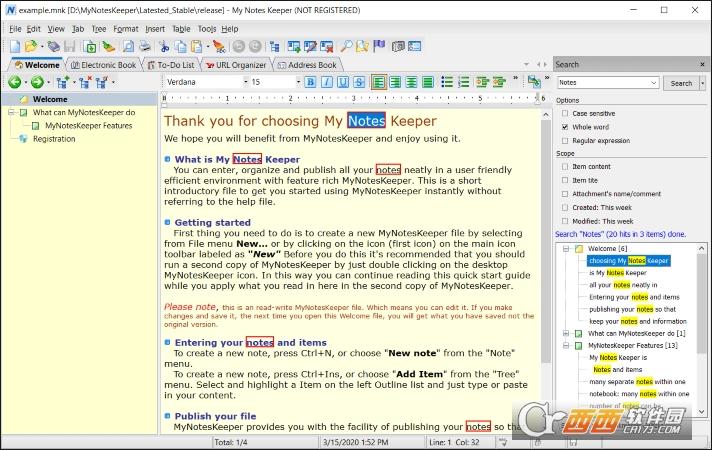Check Modified: This week filter
Screen dimensions: 712x450
(x=565, y=221)
